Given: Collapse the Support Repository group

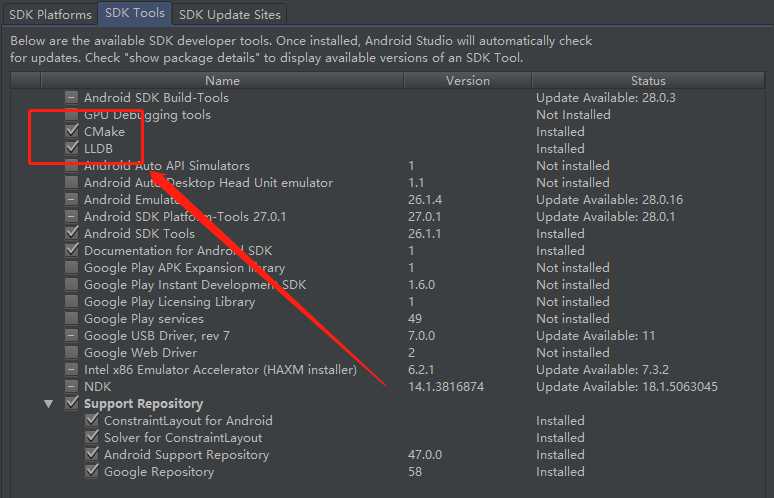Looking at the screenshot, I should [x=48, y=404].
